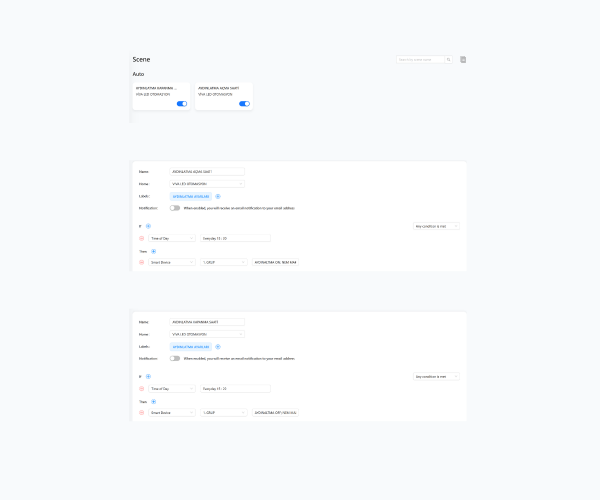Add an If condition in AÇMA SAATİ form
The width and height of the screenshot is (600, 500).
pos(148,226)
